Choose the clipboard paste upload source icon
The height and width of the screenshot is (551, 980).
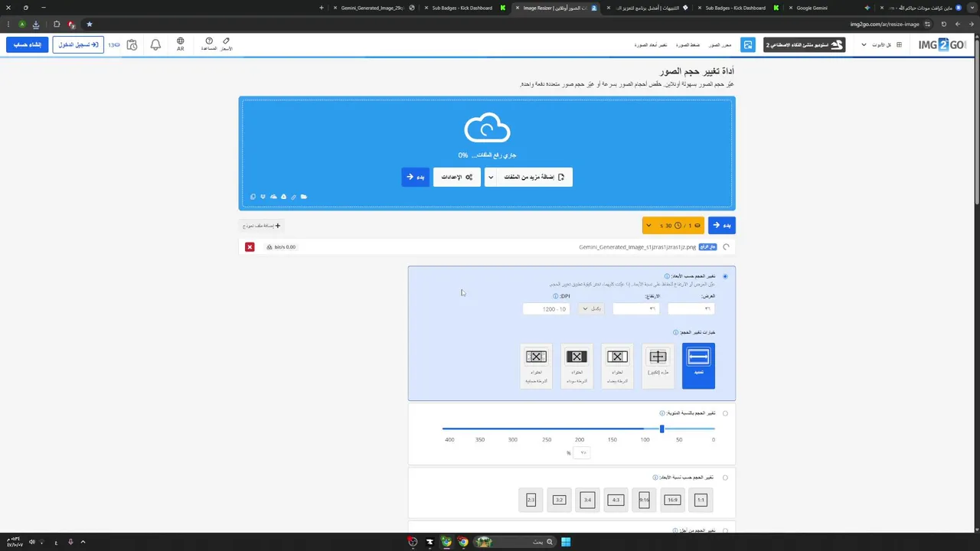(x=253, y=197)
